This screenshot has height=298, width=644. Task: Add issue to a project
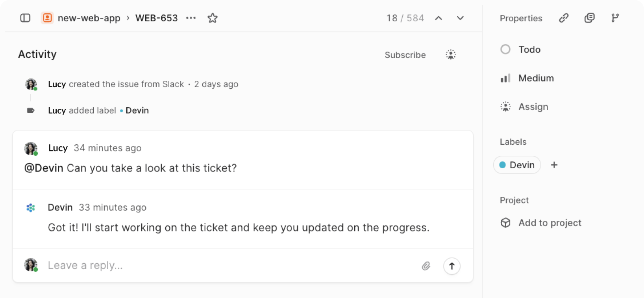pos(541,223)
